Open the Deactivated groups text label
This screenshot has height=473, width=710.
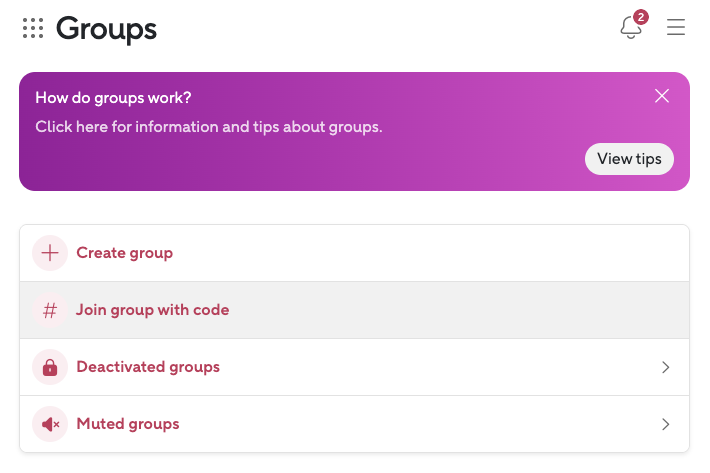click(148, 367)
